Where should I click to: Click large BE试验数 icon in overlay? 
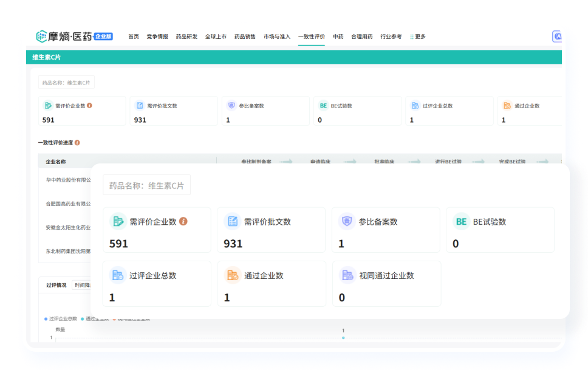click(x=461, y=221)
